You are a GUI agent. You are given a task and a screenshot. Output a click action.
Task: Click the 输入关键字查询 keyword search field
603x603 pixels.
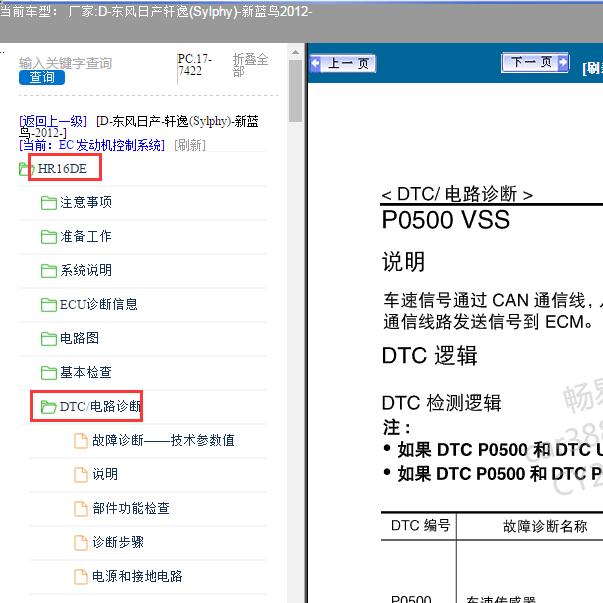[x=65, y=63]
